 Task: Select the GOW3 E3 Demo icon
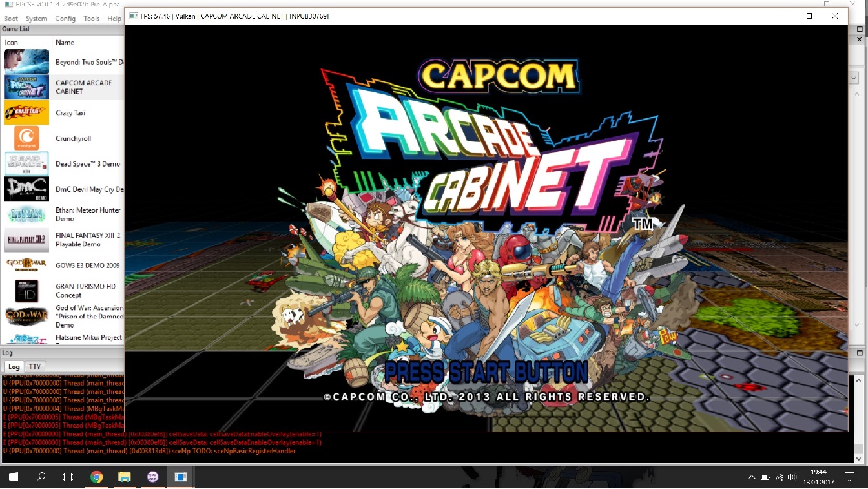tap(26, 265)
